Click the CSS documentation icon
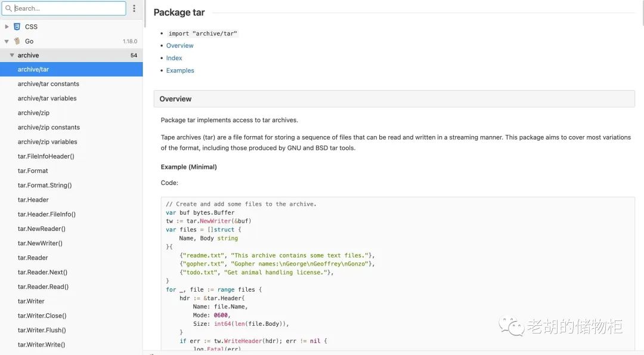 (17, 27)
